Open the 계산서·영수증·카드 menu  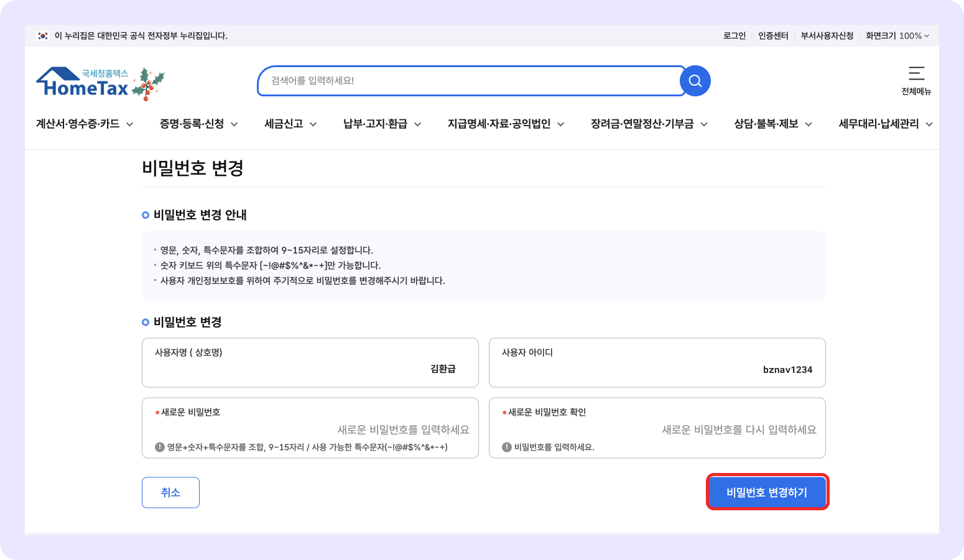pyautogui.click(x=78, y=124)
